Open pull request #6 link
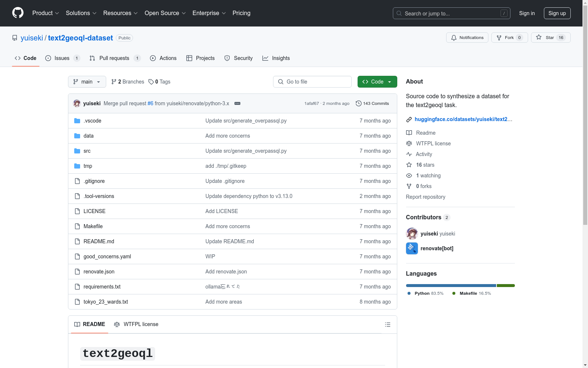The width and height of the screenshot is (588, 368). coord(150,103)
